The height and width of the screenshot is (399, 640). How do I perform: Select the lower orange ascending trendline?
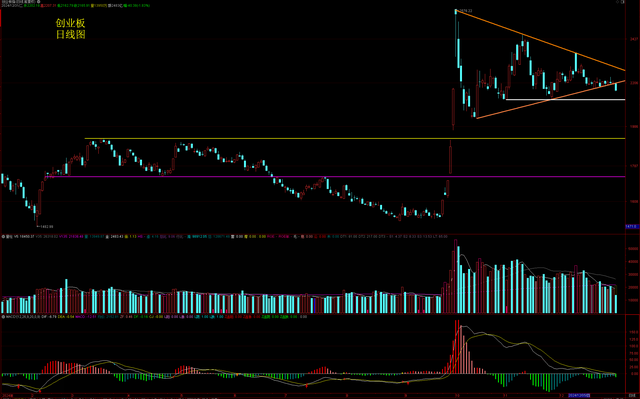tap(551, 100)
